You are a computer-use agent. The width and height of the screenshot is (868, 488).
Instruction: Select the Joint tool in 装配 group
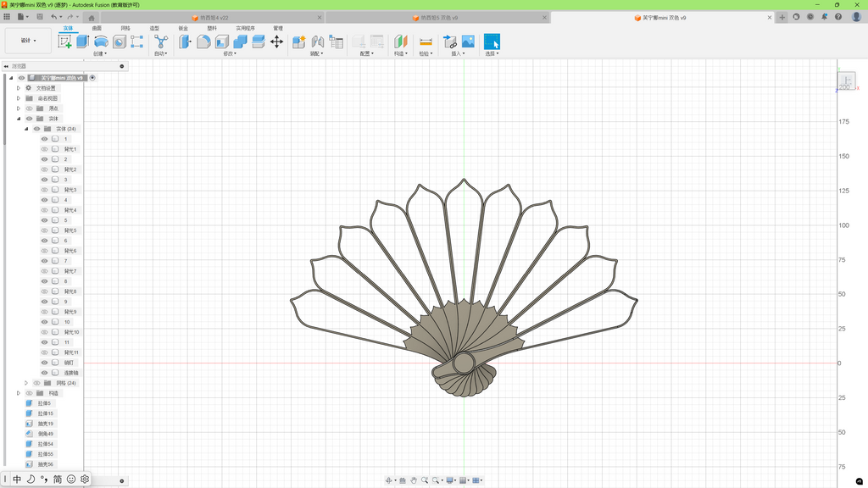[x=318, y=42]
